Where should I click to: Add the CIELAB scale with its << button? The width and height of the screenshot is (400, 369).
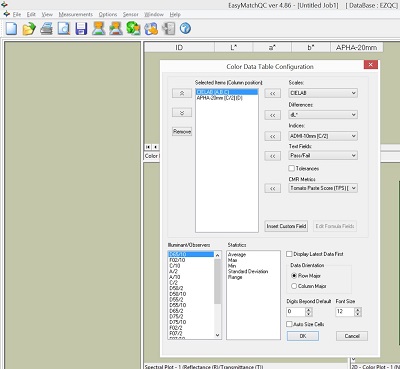tap(272, 93)
